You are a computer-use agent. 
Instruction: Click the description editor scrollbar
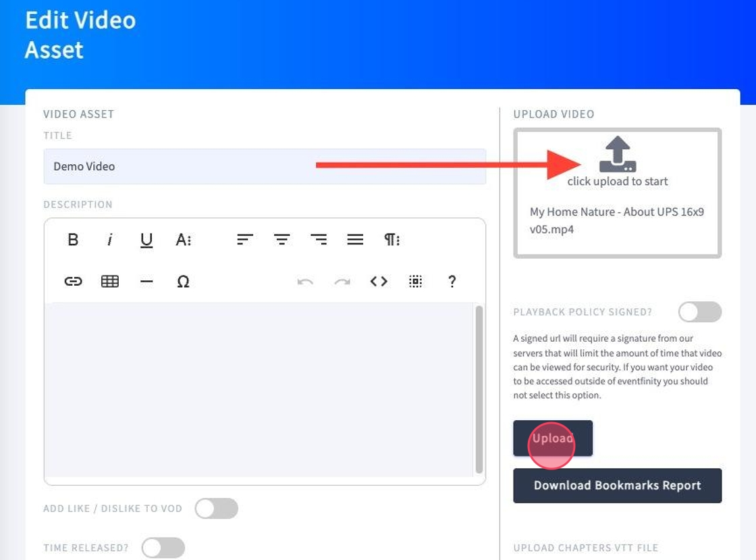[x=479, y=389]
